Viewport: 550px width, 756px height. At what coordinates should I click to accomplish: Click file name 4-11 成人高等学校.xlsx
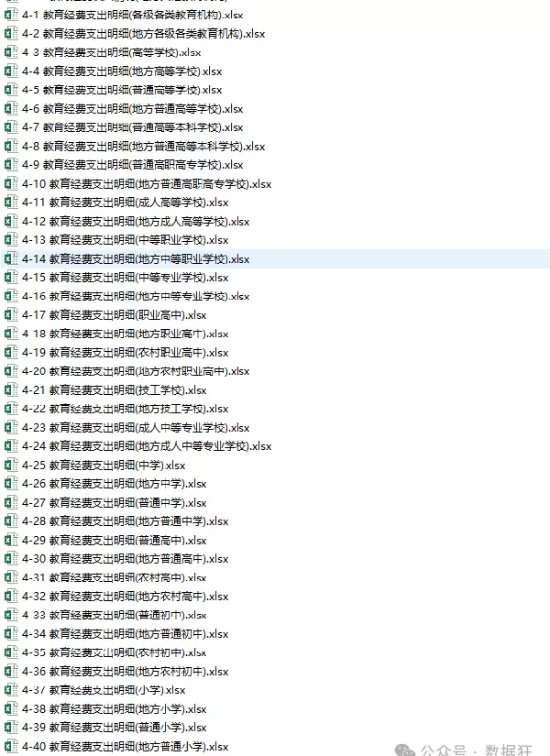click(x=125, y=203)
